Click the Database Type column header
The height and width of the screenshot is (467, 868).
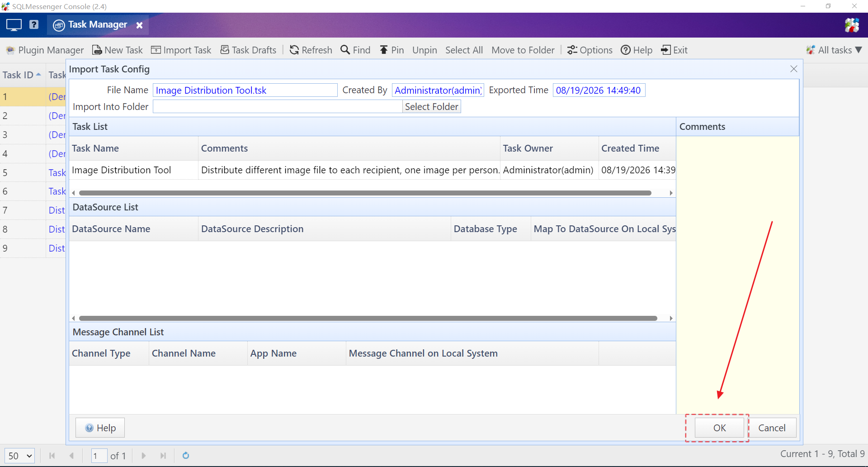pyautogui.click(x=491, y=229)
